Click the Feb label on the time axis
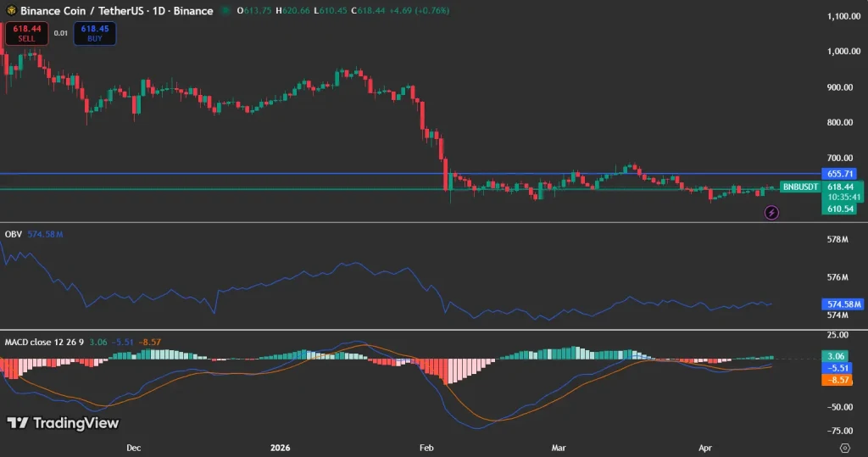 point(426,448)
